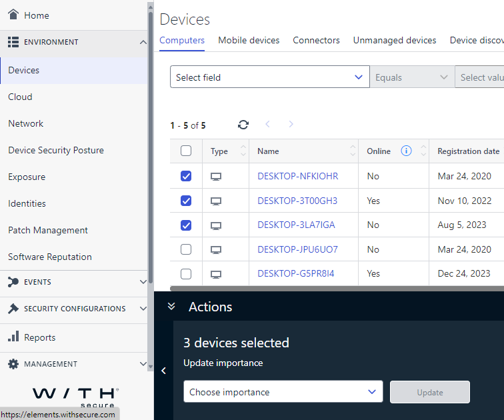The width and height of the screenshot is (504, 420).
Task: Open Cloud in the sidebar
Action: click(x=74, y=97)
